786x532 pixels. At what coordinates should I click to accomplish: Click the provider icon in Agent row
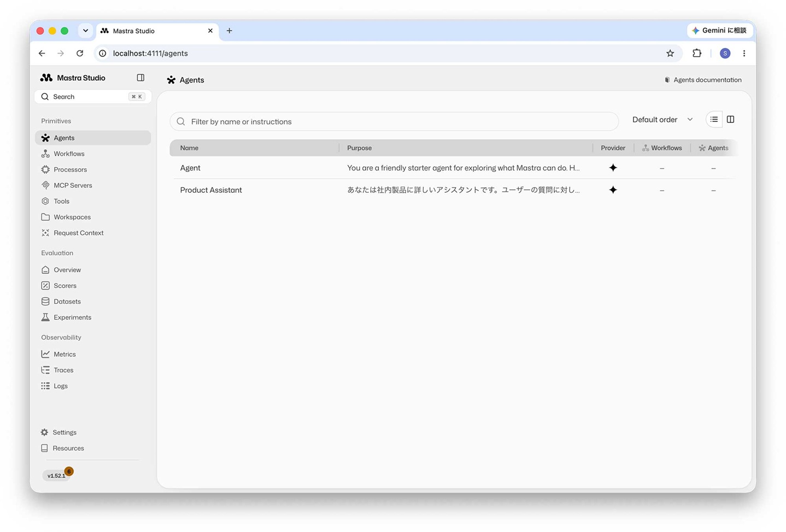coord(613,168)
